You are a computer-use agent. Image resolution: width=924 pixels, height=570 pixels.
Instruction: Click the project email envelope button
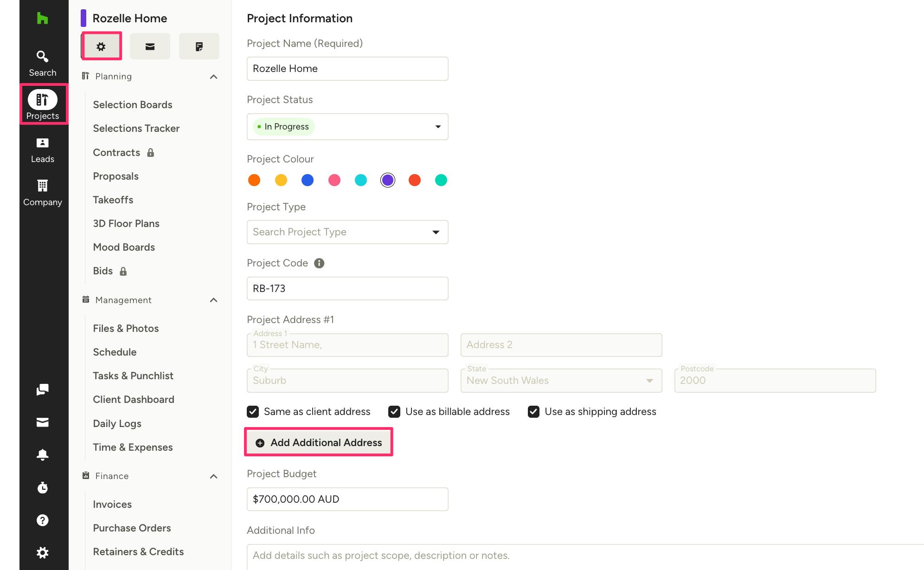pyautogui.click(x=150, y=46)
